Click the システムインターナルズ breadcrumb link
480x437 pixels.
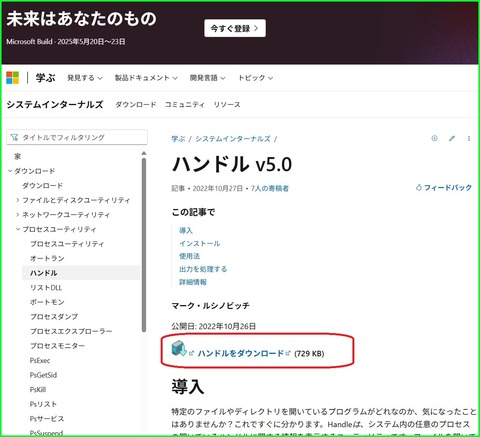(233, 139)
